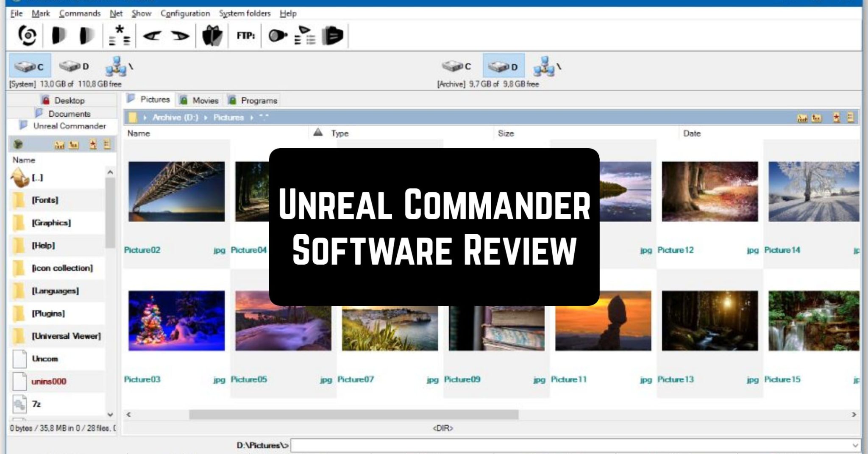
Task: Open the File menu
Action: (16, 14)
